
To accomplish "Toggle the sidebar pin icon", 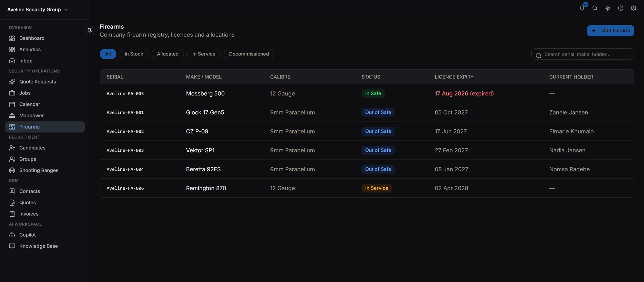I will [x=90, y=30].
